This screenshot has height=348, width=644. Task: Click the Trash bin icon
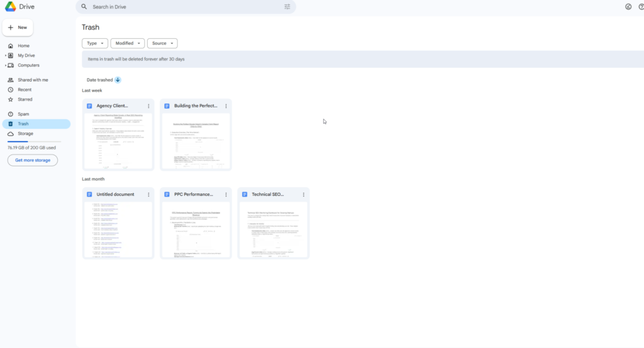click(x=11, y=124)
